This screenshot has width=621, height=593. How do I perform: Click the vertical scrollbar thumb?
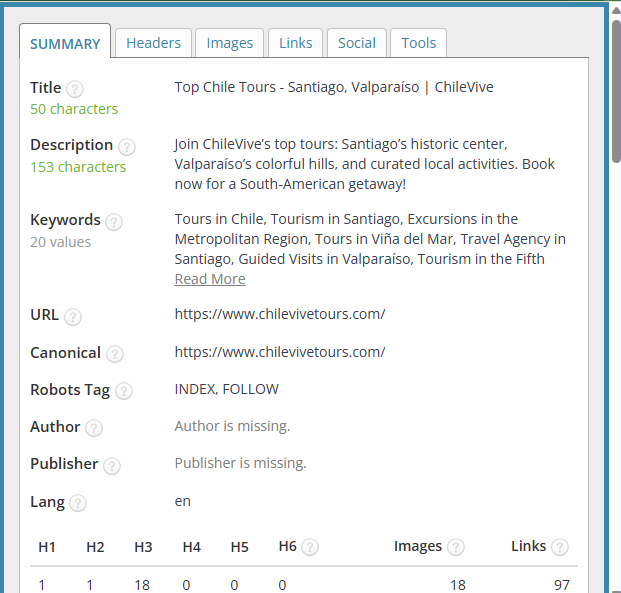click(x=616, y=90)
